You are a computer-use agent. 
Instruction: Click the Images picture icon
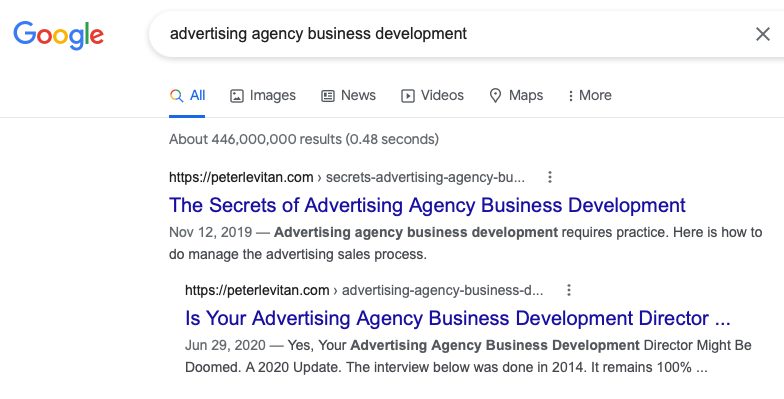(236, 96)
